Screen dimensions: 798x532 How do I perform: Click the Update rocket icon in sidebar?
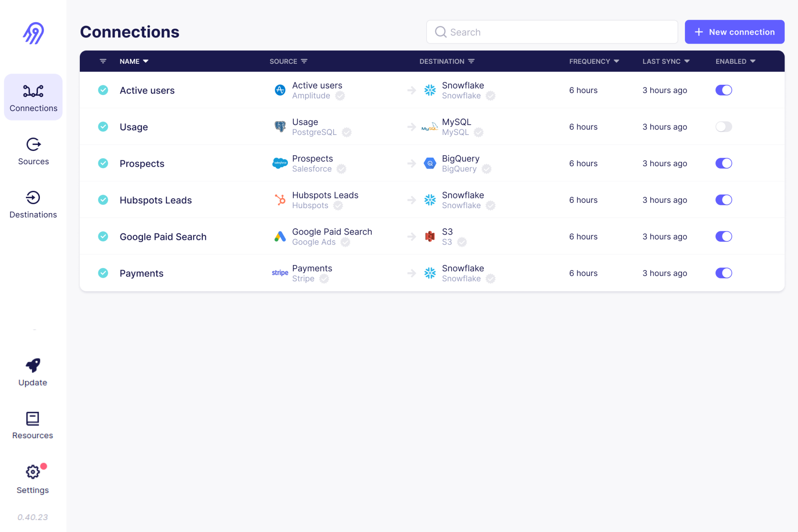[x=32, y=365]
